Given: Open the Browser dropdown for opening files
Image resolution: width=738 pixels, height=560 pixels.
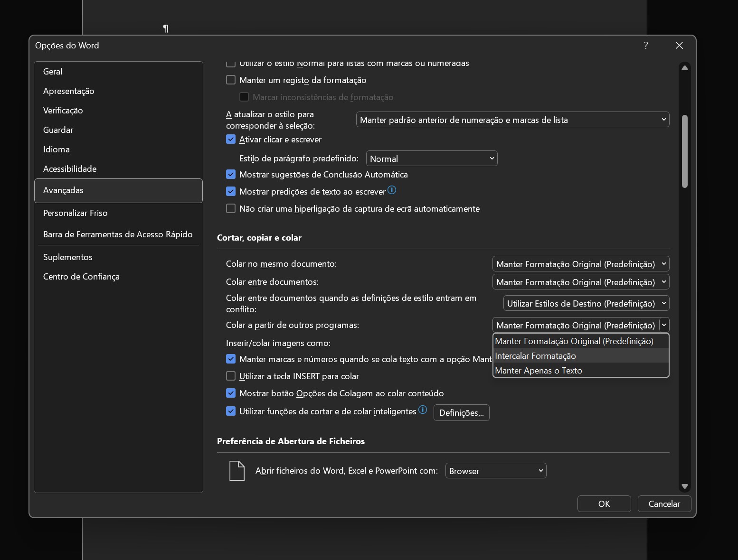Looking at the screenshot, I should click(495, 471).
